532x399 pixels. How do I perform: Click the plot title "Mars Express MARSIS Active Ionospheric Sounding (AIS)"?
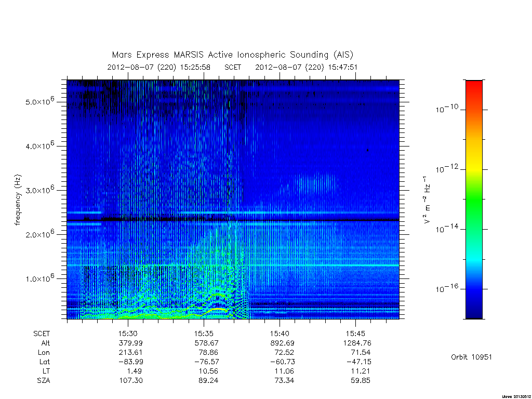pyautogui.click(x=233, y=55)
